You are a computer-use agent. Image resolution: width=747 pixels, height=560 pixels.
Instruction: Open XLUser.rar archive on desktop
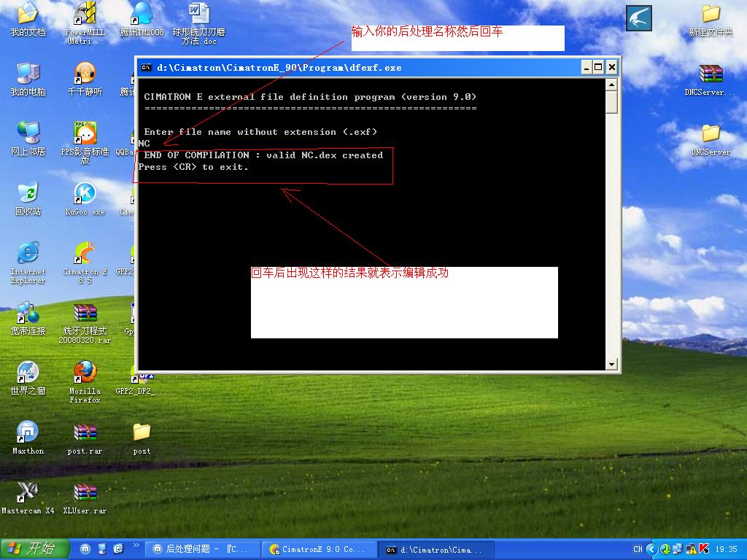pos(85,498)
